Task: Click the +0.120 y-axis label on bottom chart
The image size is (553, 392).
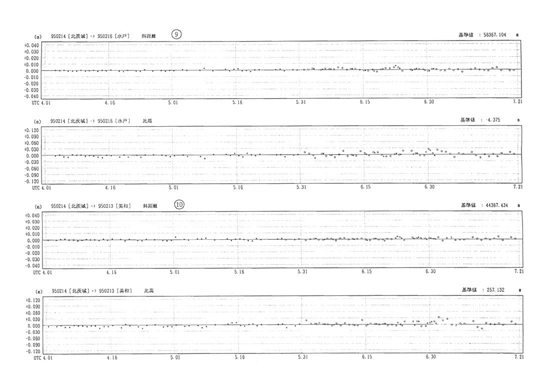Action: [x=31, y=300]
